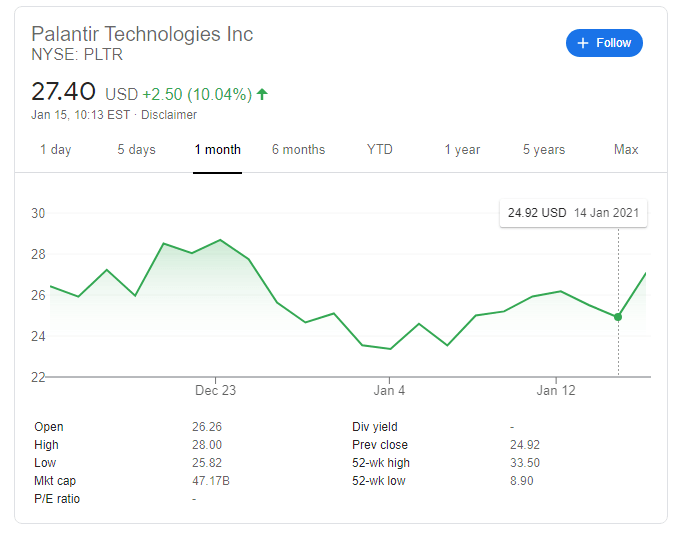Click the green data point on chart
Image resolution: width=681 pixels, height=533 pixels.
pos(618,317)
